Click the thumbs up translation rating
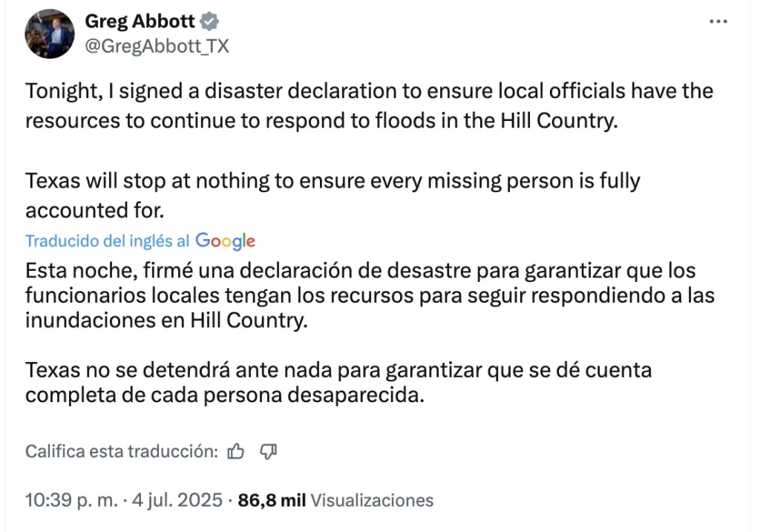The width and height of the screenshot is (760, 532). click(x=236, y=451)
